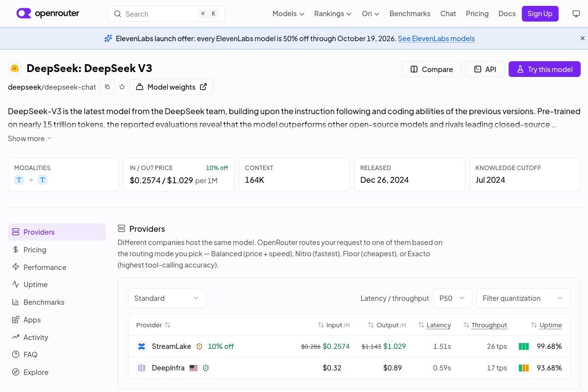The width and height of the screenshot is (588, 392).
Task: Sort by Output price column
Action: click(387, 325)
